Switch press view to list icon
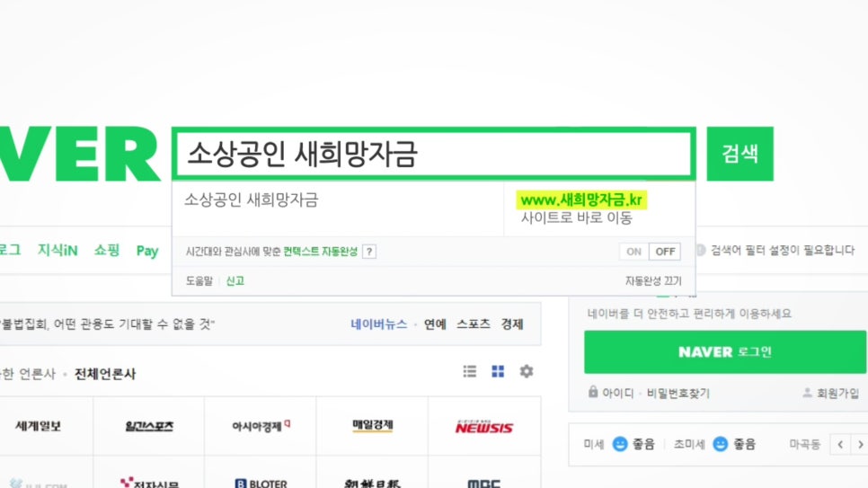 [469, 371]
